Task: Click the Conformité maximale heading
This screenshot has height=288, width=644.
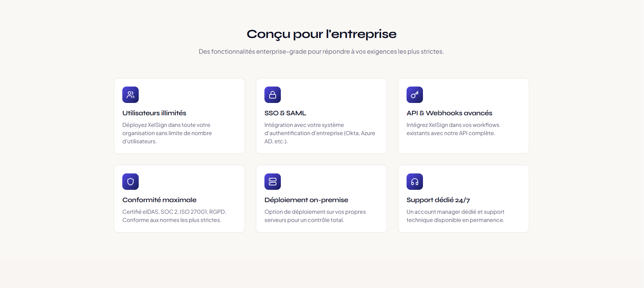Action: [x=160, y=200]
